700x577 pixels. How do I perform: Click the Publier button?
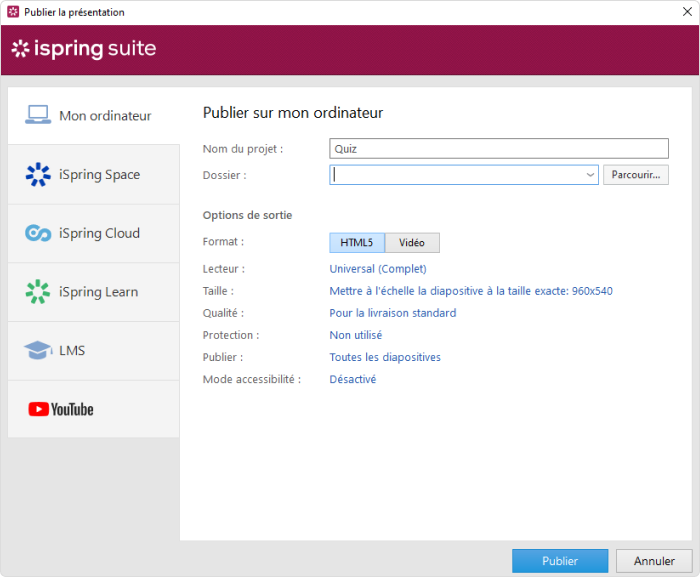560,561
